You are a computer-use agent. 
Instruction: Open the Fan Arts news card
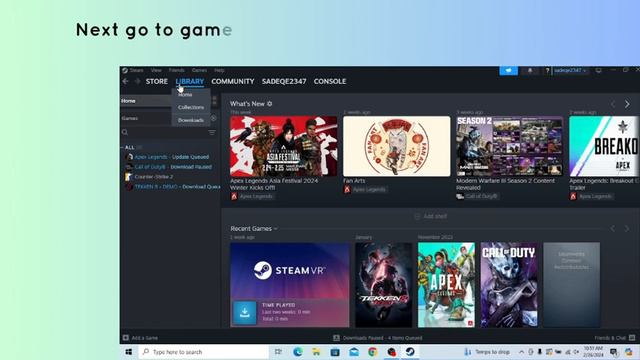(x=397, y=146)
